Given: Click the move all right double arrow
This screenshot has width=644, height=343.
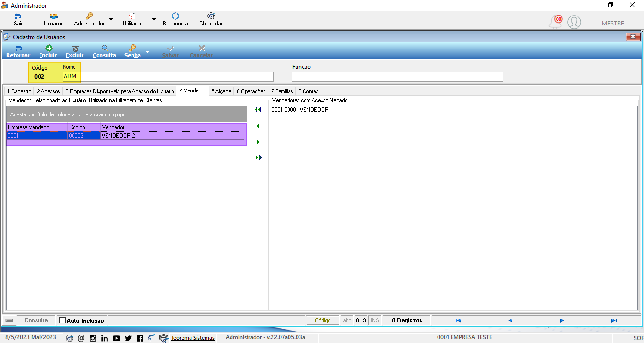Looking at the screenshot, I should click(258, 158).
